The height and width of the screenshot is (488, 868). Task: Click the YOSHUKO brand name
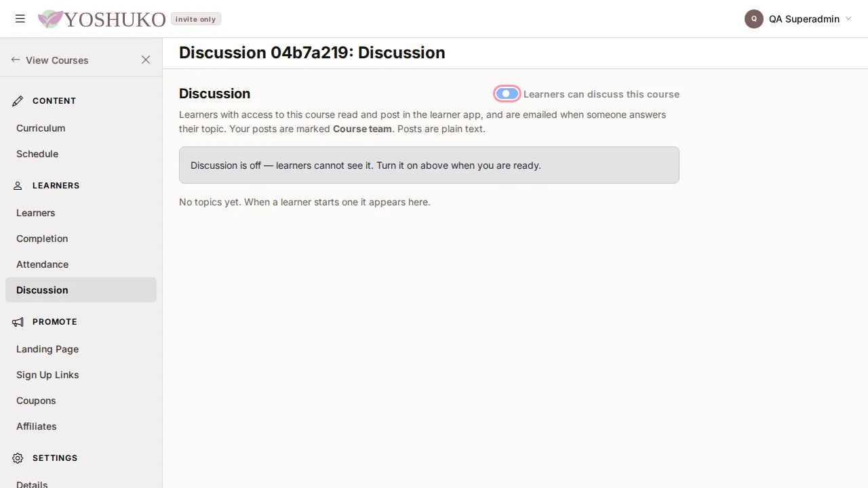(x=115, y=19)
